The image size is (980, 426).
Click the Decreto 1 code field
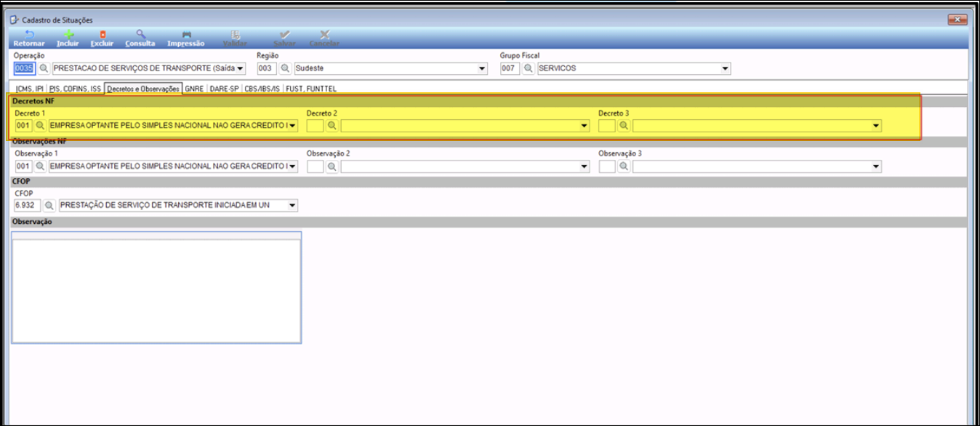(23, 126)
